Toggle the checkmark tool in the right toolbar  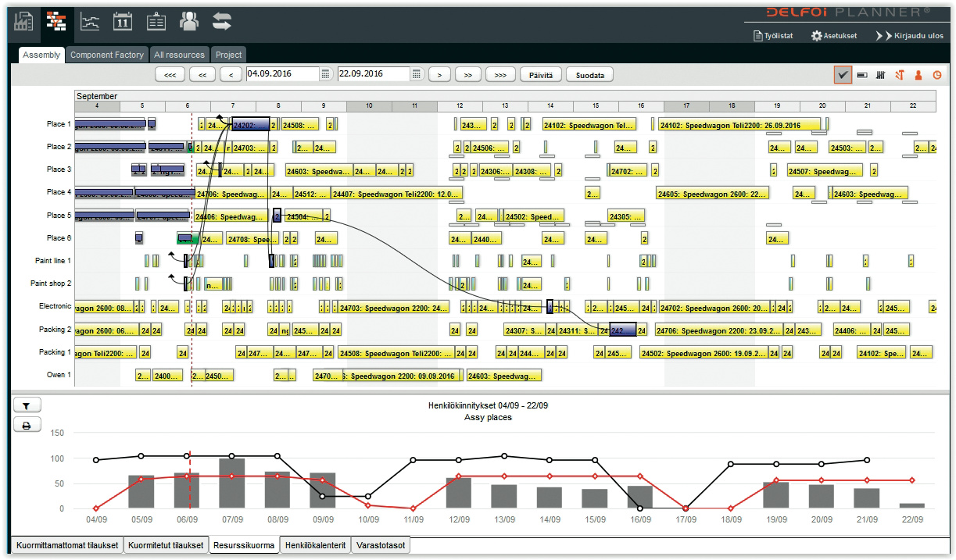[x=842, y=75]
